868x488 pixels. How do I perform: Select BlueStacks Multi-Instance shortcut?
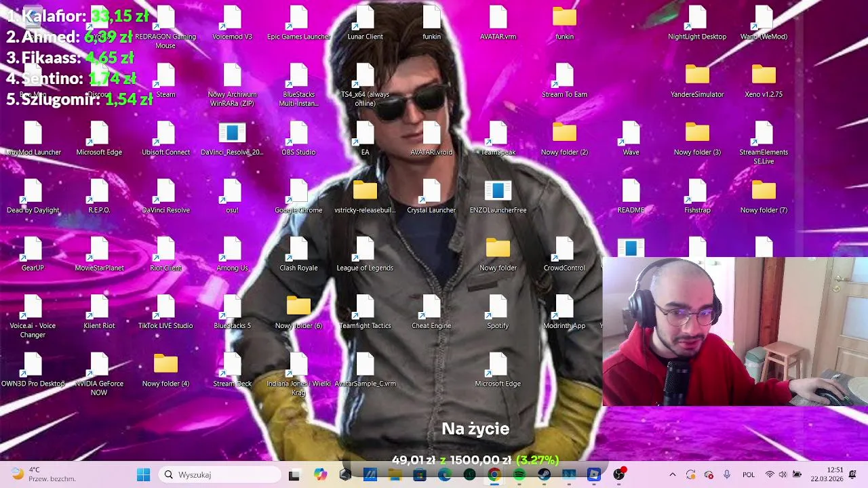tap(298, 86)
